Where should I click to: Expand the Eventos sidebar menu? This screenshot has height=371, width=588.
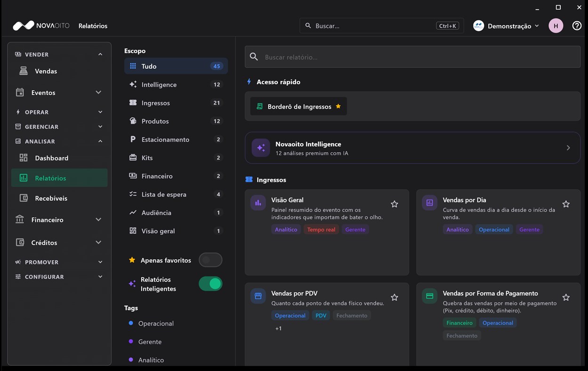click(59, 92)
